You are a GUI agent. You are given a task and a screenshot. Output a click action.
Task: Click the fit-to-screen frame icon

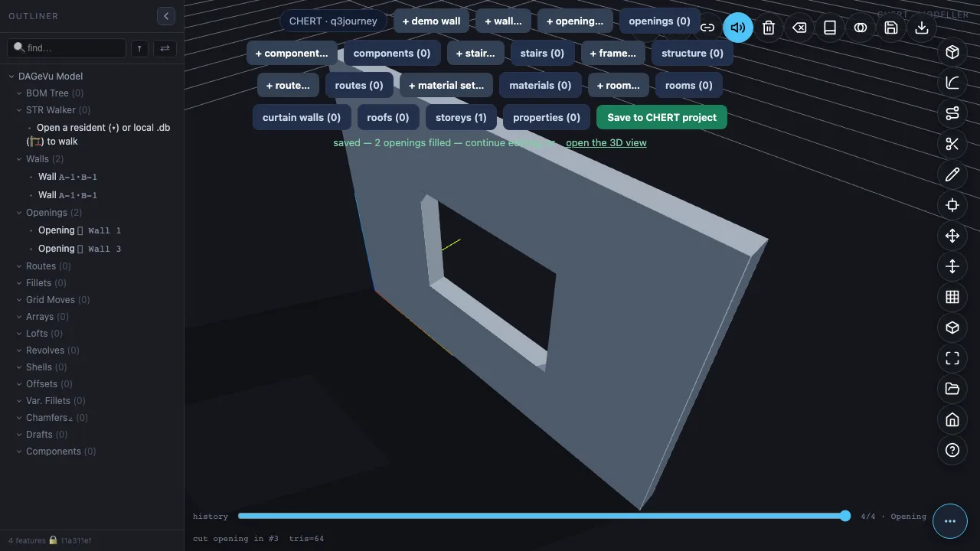pos(952,358)
